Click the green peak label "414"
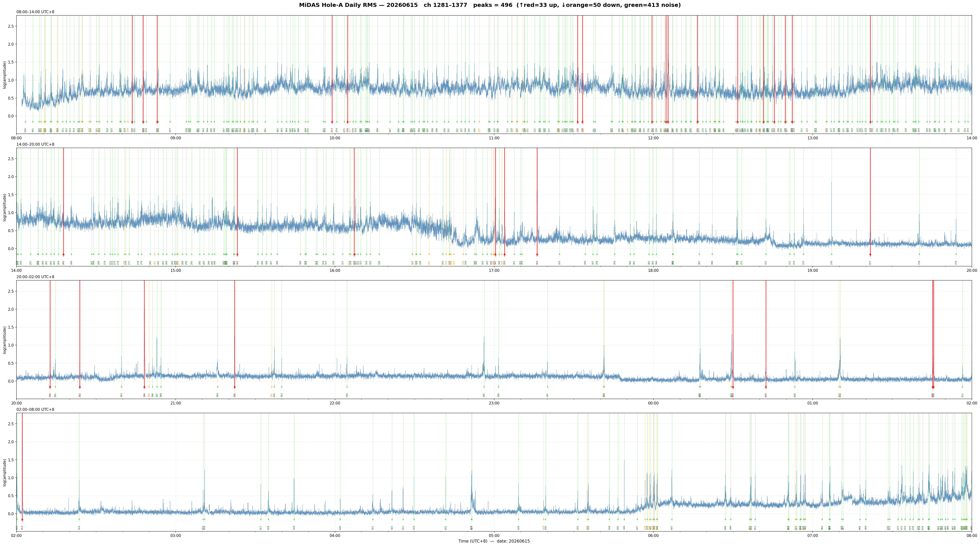980x546 pixels. click(79, 528)
